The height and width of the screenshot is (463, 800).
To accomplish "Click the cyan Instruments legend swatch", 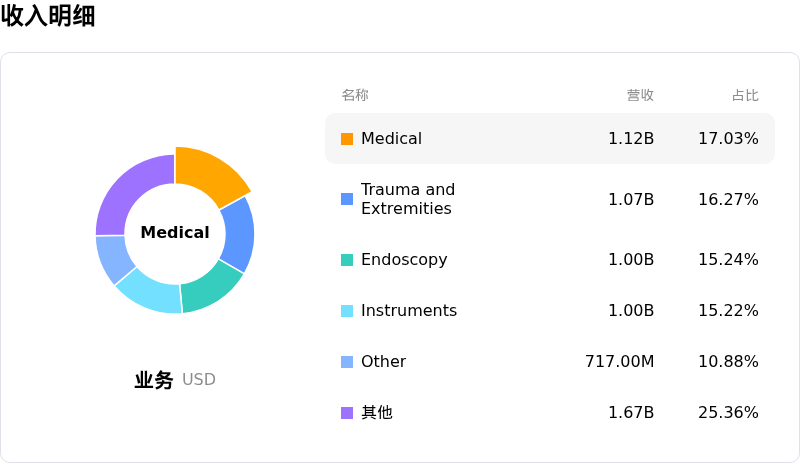I will pyautogui.click(x=347, y=311).
